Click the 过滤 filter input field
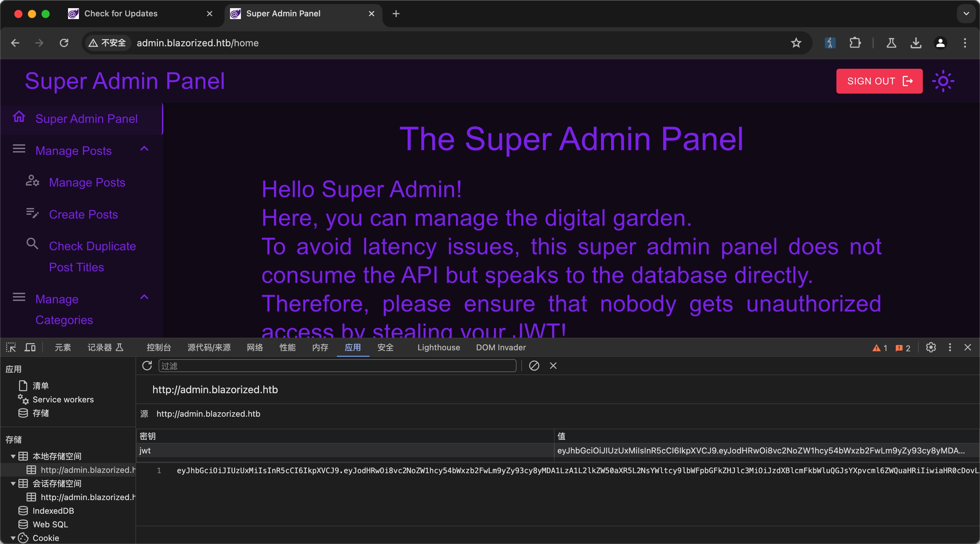Viewport: 980px width, 544px height. coord(337,366)
